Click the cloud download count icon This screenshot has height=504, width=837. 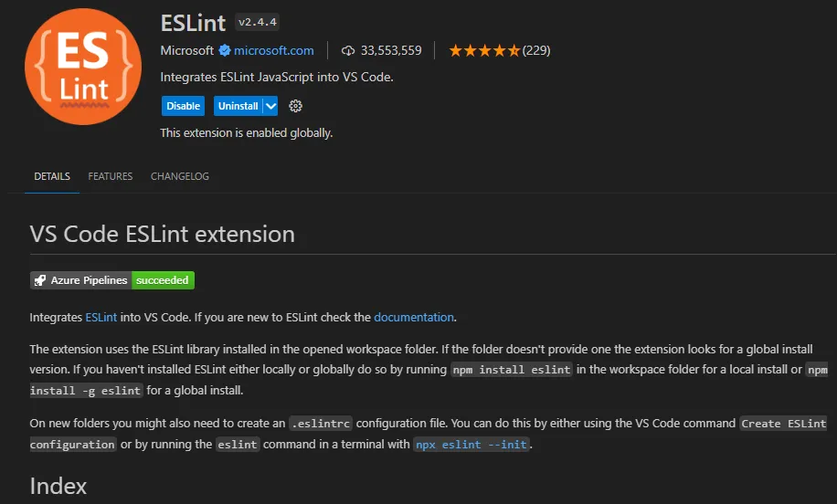point(348,50)
